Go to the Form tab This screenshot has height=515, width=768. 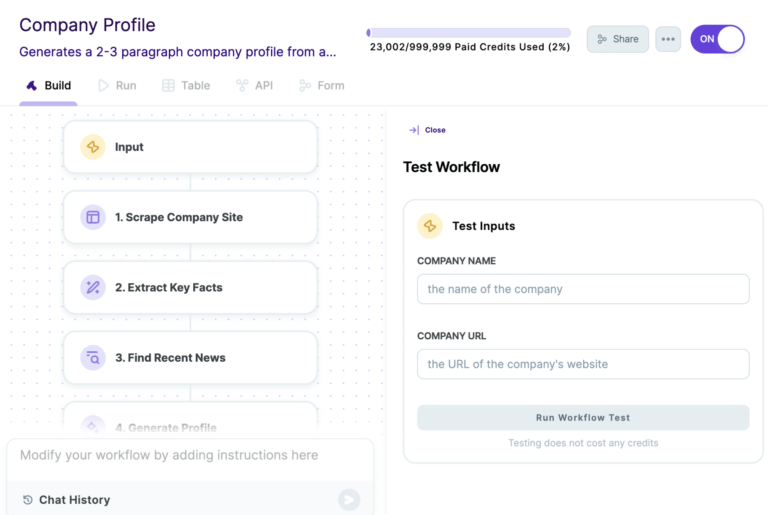(x=321, y=86)
